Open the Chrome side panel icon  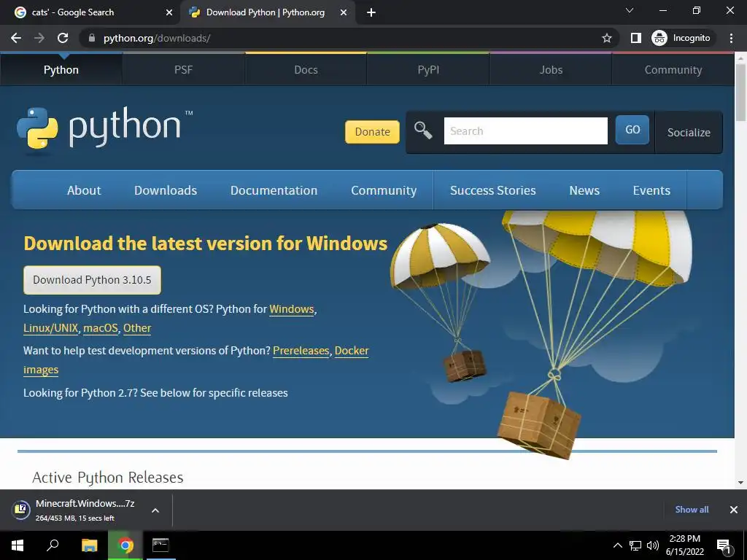[635, 38]
